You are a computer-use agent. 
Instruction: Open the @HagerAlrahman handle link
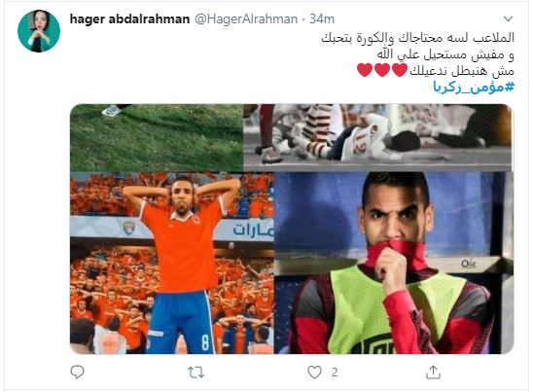click(x=246, y=19)
